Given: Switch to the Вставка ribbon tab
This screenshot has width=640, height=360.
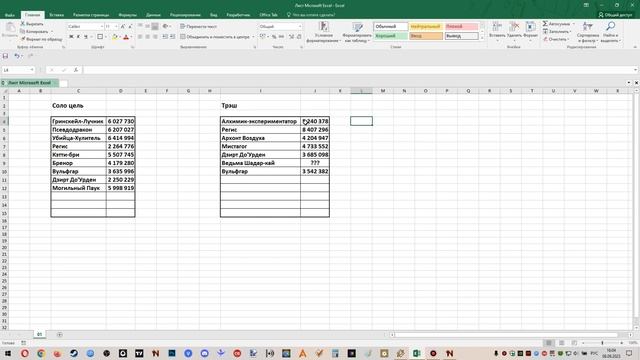Looking at the screenshot, I should pyautogui.click(x=56, y=15).
